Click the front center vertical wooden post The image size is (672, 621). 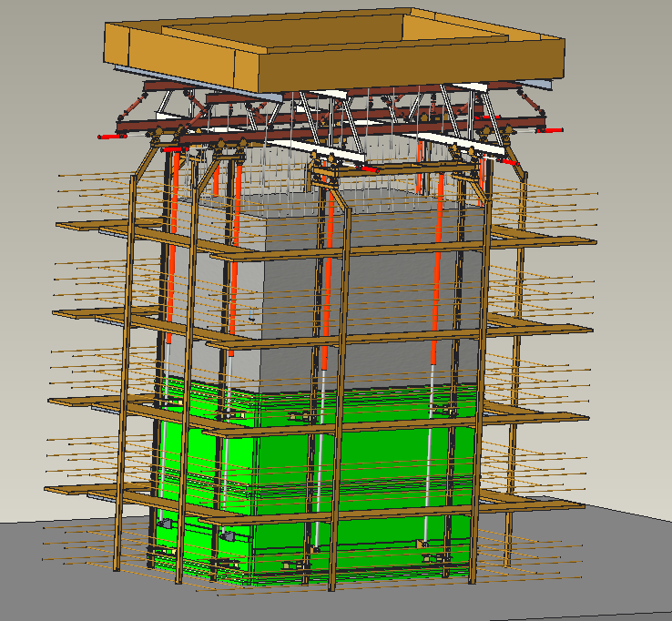[334, 410]
